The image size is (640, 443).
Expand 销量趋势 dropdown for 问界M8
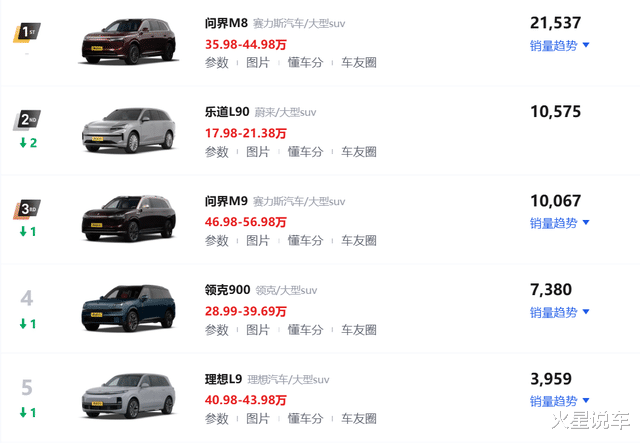coord(559,45)
